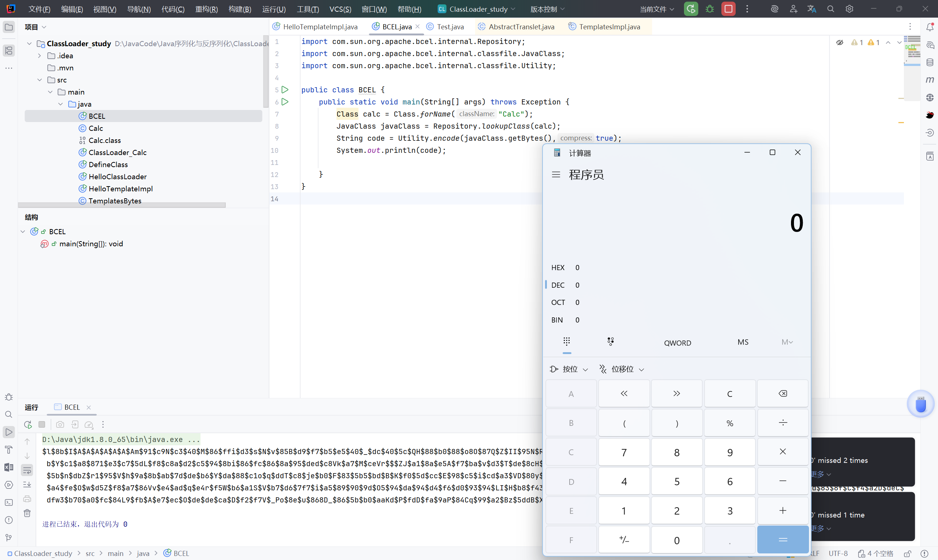Viewport: 938px width, 560px height.
Task: Toggle reader mode eye icon in editor
Action: pyautogui.click(x=839, y=43)
